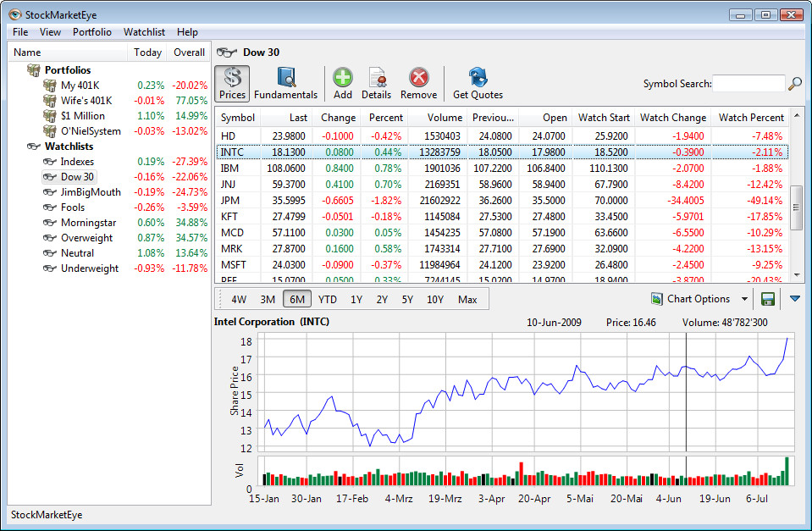
Task: Set chart range to 2Y
Action: click(382, 300)
